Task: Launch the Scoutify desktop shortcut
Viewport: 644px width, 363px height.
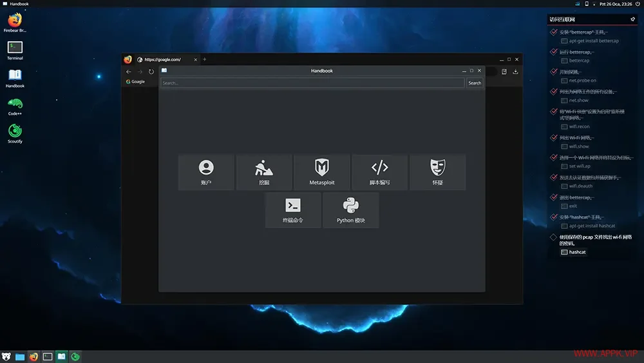Action: pos(15,133)
